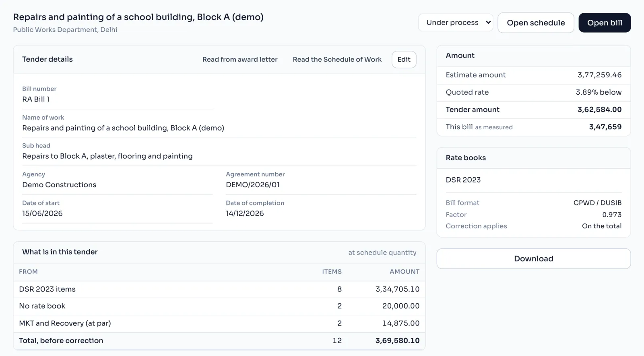Open the bill with Open bill

(x=605, y=23)
